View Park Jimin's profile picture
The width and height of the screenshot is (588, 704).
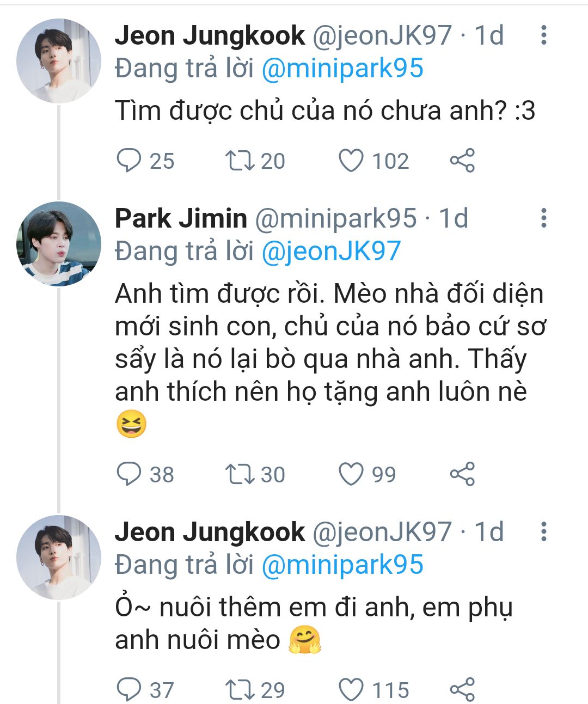(x=59, y=243)
